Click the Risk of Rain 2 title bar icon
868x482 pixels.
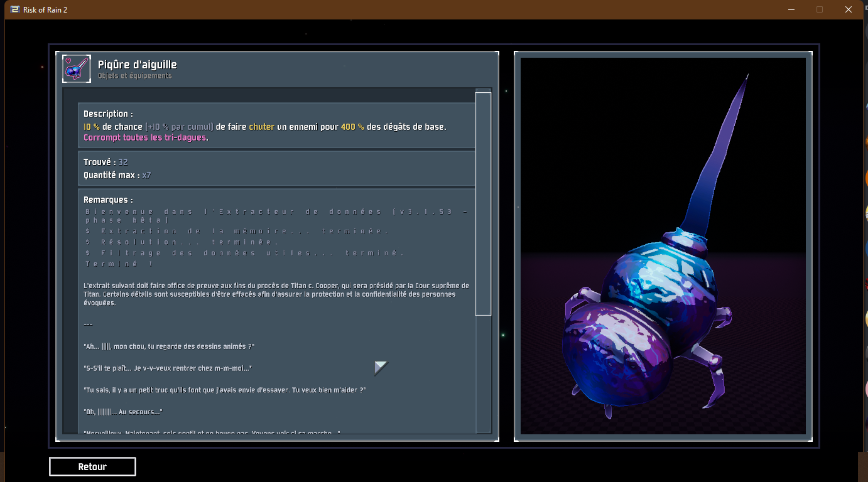click(14, 9)
